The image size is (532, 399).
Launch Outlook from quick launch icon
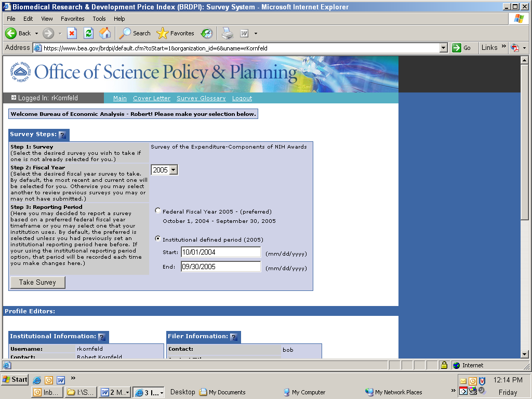tap(49, 380)
